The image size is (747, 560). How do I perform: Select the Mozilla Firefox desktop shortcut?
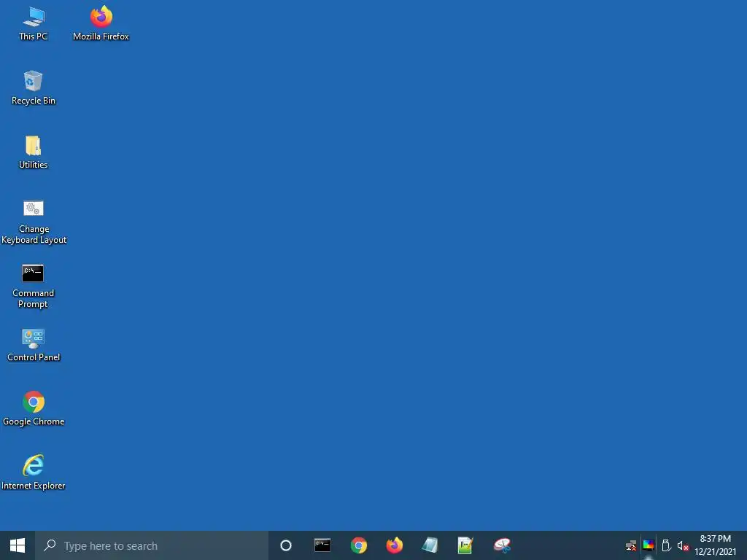click(x=101, y=24)
